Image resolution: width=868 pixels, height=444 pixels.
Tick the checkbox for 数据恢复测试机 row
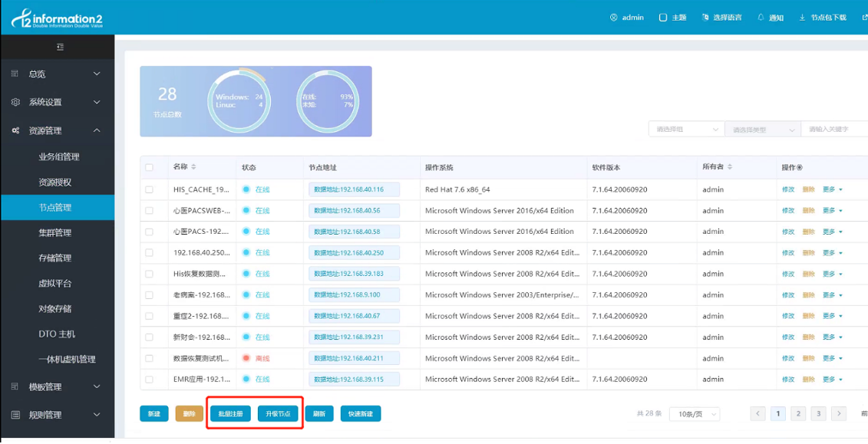coord(149,358)
